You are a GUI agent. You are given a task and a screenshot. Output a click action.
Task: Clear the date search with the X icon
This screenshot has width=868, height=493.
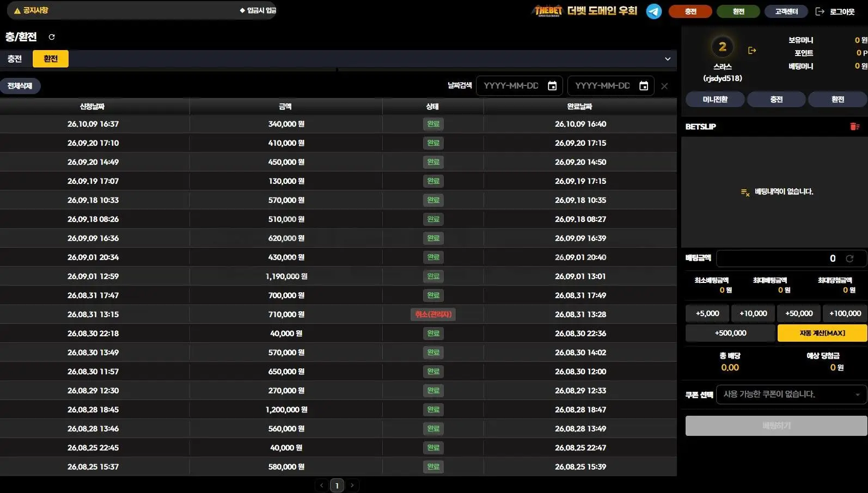click(664, 86)
